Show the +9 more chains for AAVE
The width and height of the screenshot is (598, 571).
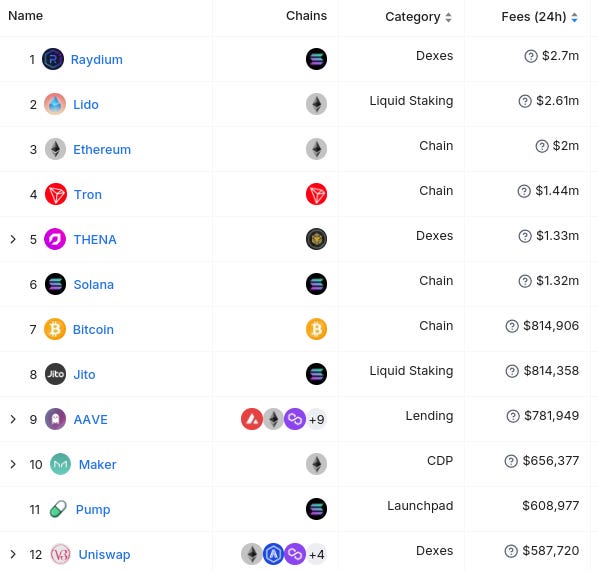317,420
